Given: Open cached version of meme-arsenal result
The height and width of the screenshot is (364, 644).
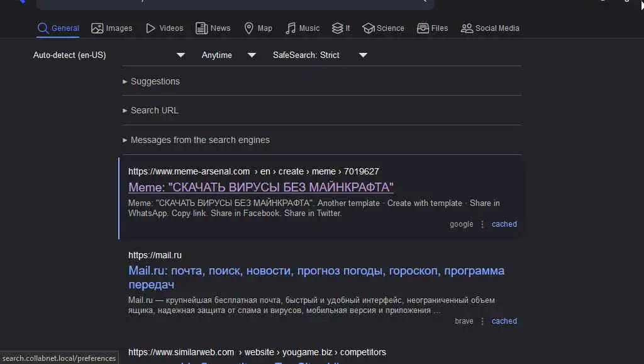Looking at the screenshot, I should [x=504, y=224].
